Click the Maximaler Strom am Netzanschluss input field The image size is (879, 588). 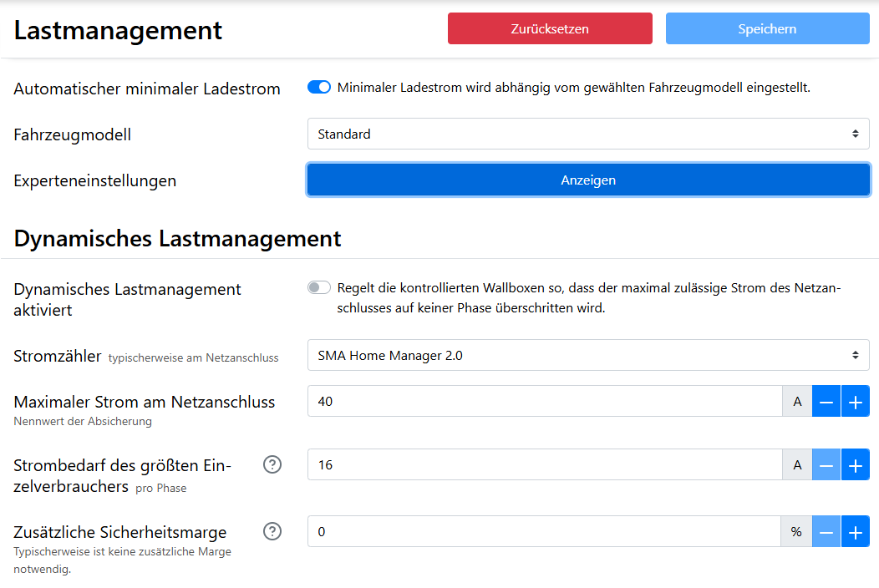pos(545,402)
